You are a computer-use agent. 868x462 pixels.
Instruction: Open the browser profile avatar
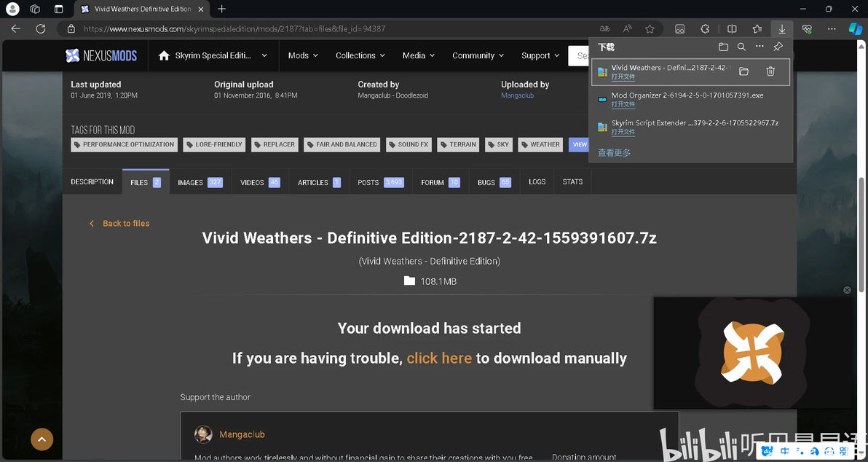pos(12,9)
